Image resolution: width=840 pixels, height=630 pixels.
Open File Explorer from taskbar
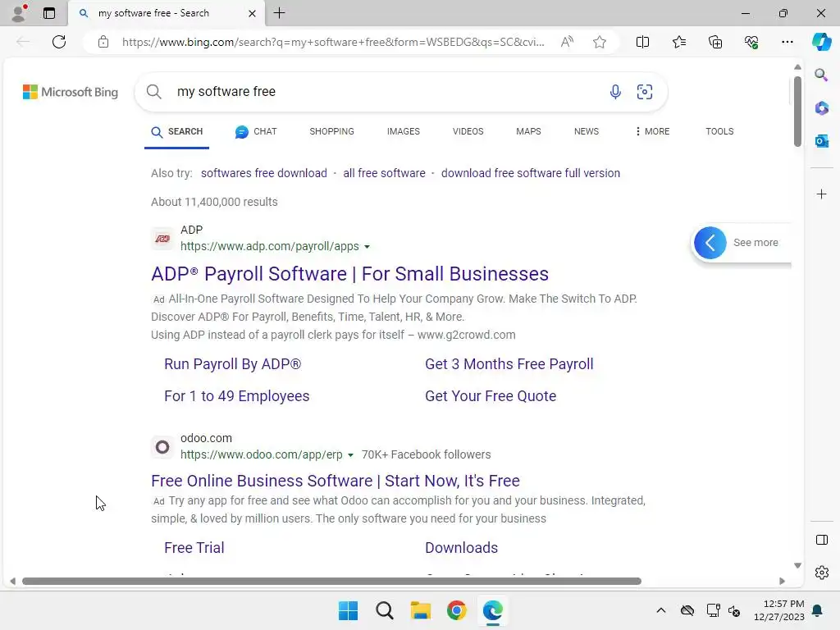click(421, 610)
